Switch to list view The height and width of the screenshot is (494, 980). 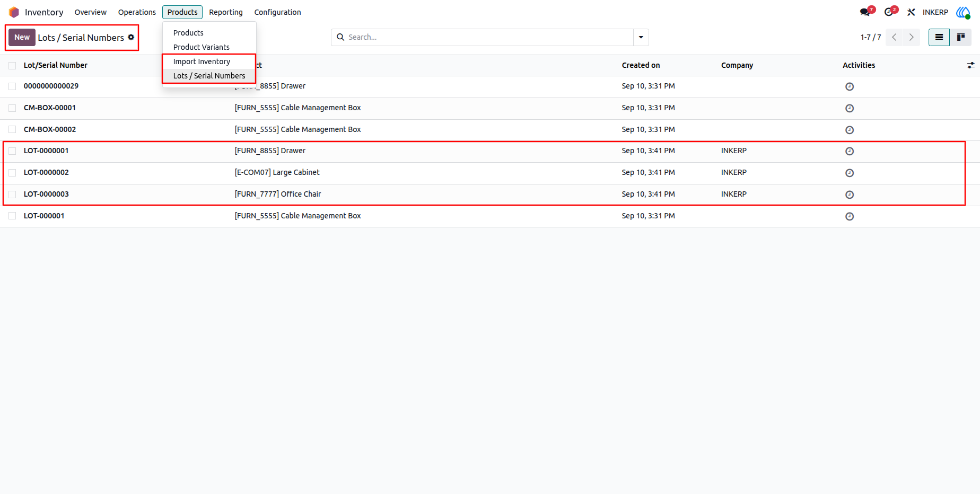939,37
